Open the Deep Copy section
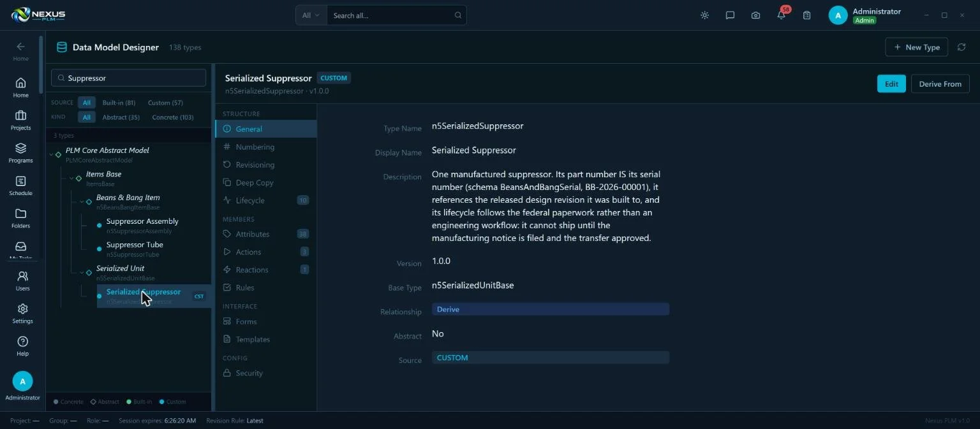This screenshot has height=429, width=980. pos(266,182)
